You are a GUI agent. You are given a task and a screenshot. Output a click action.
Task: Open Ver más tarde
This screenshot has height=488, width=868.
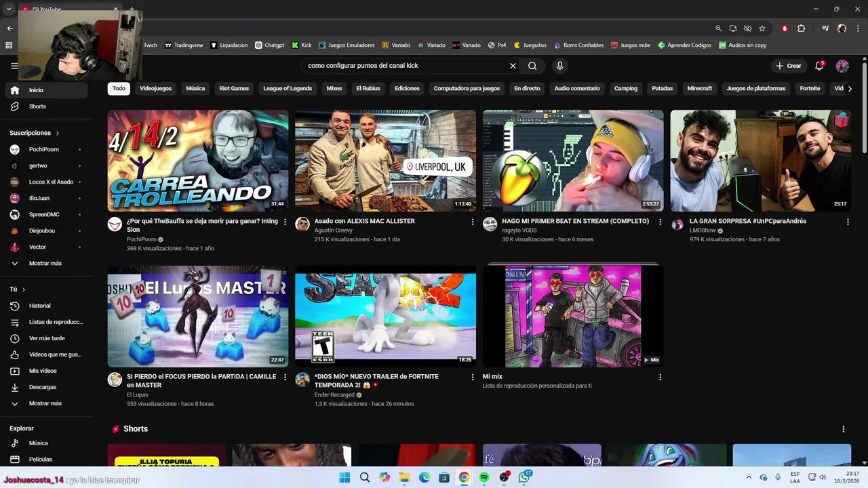(x=46, y=338)
